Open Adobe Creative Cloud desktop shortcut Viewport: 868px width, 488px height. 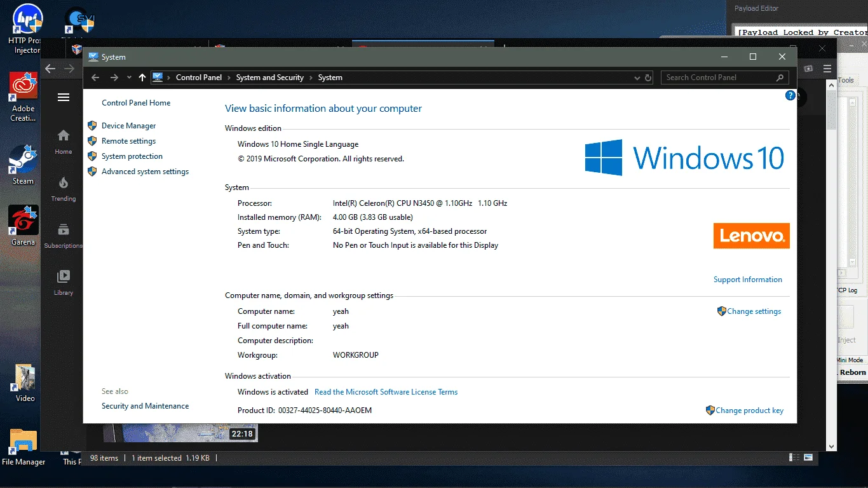[24, 97]
